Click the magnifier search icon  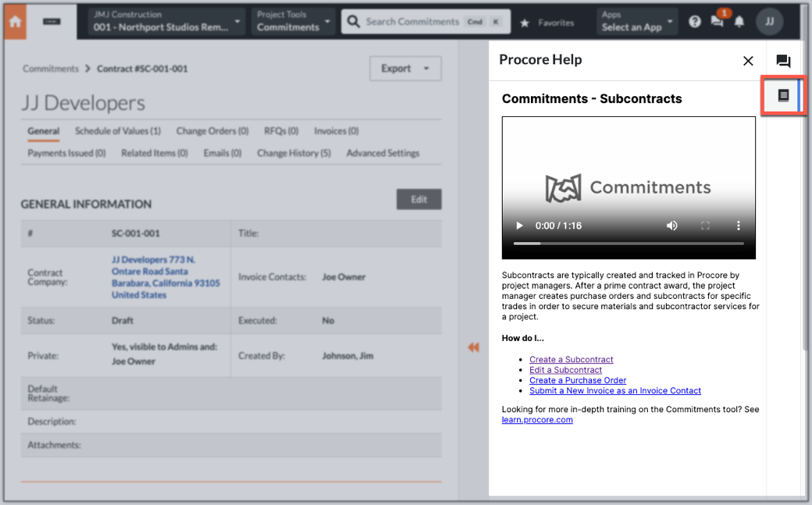point(353,22)
